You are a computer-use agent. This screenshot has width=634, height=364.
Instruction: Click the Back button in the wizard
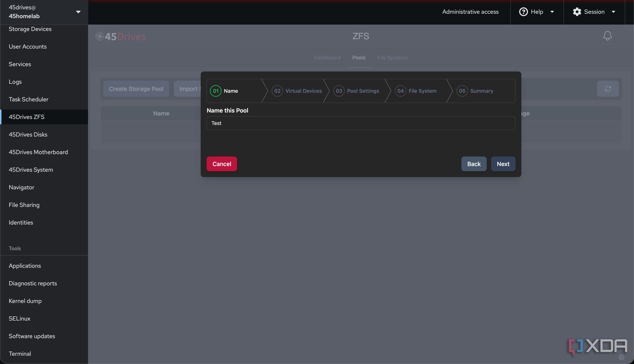pos(474,164)
